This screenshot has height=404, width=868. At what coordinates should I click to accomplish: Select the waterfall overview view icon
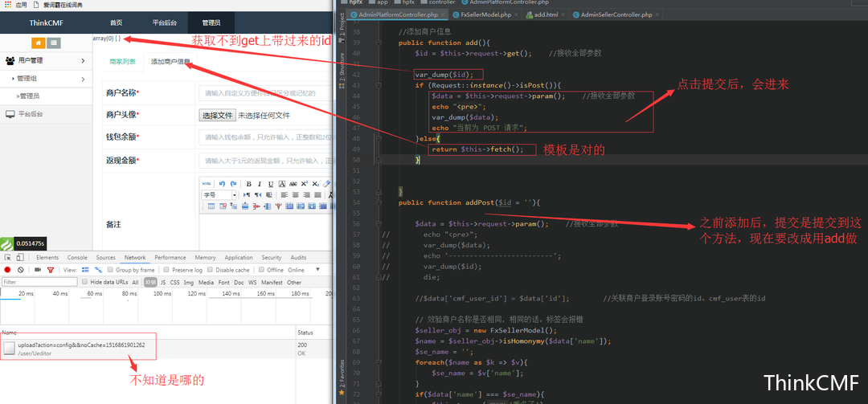[99, 270]
